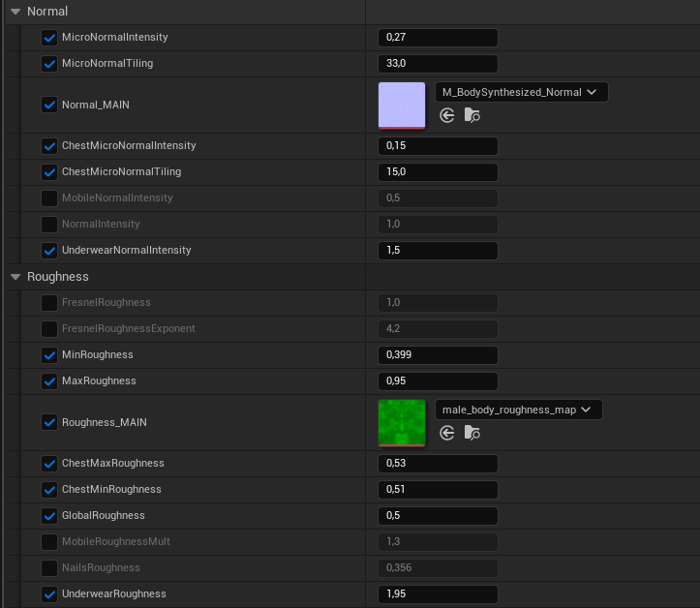Select the Roughness_MAIN parameter label
Image resolution: width=700 pixels, height=608 pixels.
(104, 422)
